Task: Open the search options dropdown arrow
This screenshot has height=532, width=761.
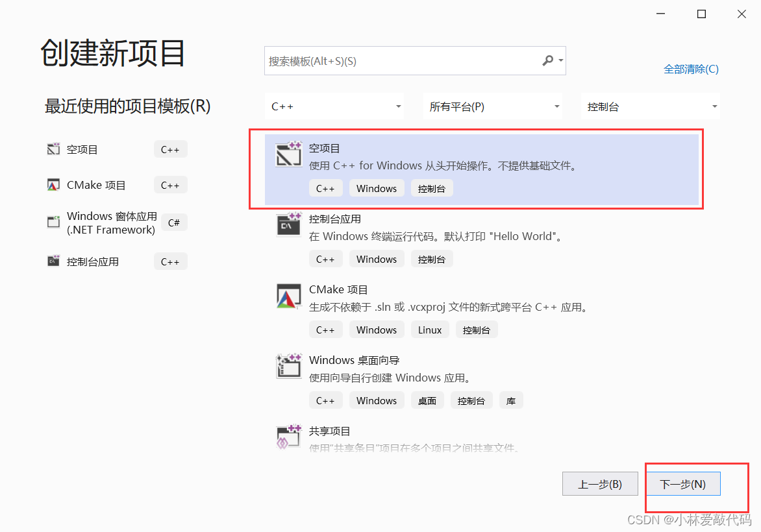Action: pyautogui.click(x=560, y=60)
